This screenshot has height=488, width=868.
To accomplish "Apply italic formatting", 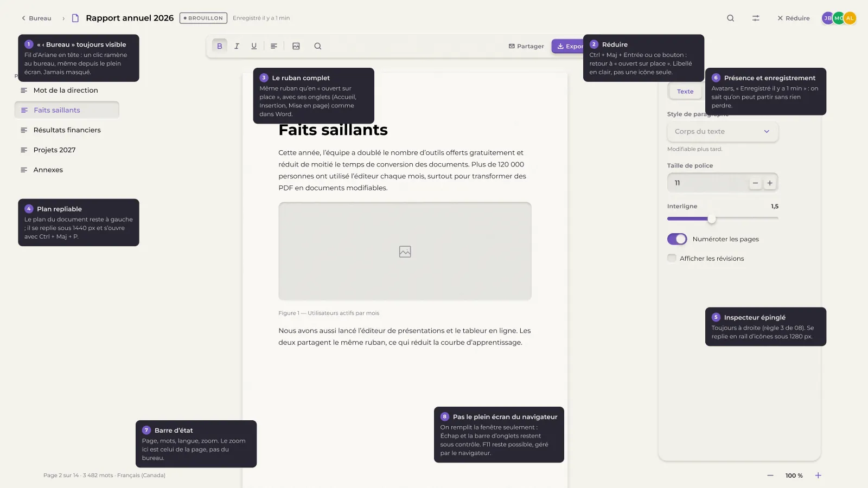I will [x=237, y=46].
